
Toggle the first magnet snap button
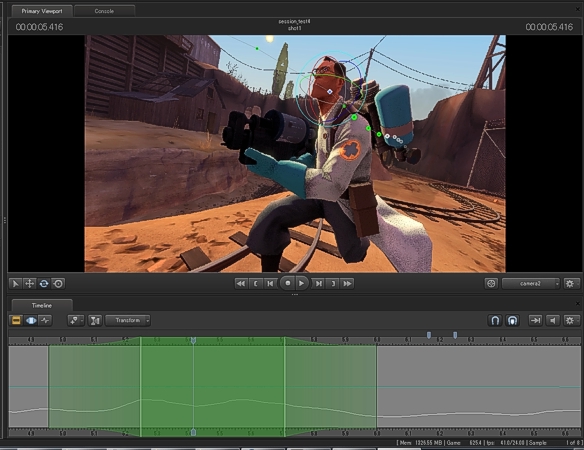495,320
